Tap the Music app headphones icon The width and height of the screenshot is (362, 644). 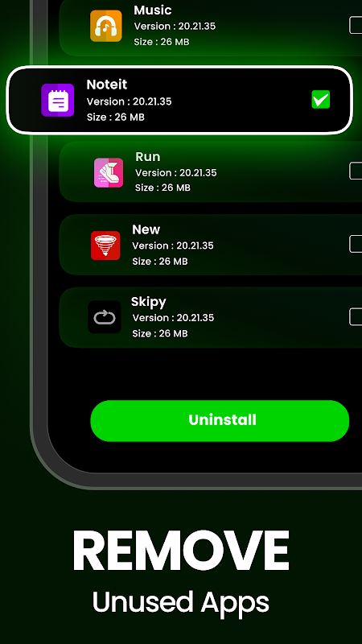106,26
